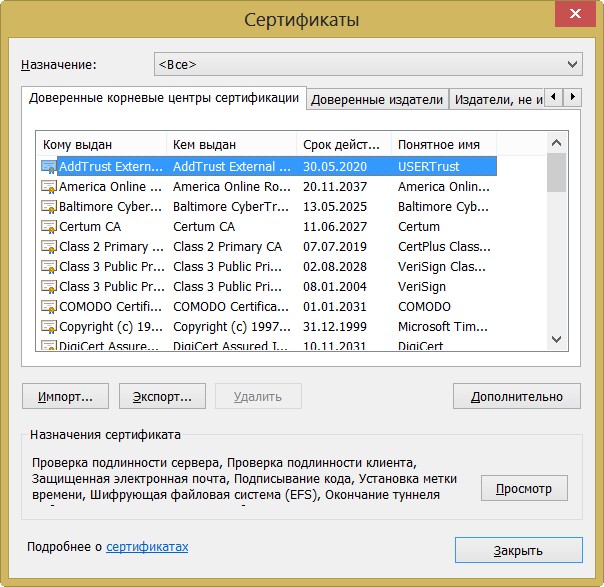Image resolution: width=604 pixels, height=587 pixels.
Task: Select the COMODO Certifi... certificate row
Action: tap(268, 307)
